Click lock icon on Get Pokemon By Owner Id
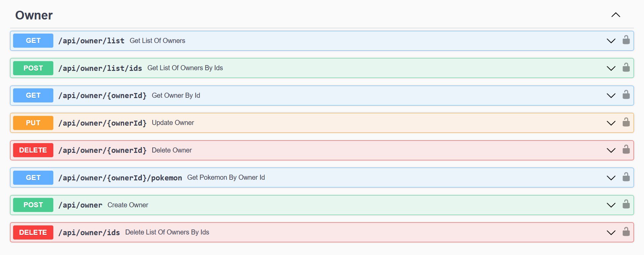Viewport: 644px width, 255px height. tap(626, 177)
